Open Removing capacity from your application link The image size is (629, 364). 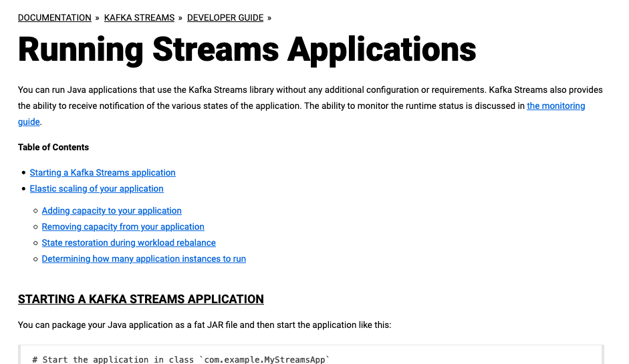click(x=123, y=226)
